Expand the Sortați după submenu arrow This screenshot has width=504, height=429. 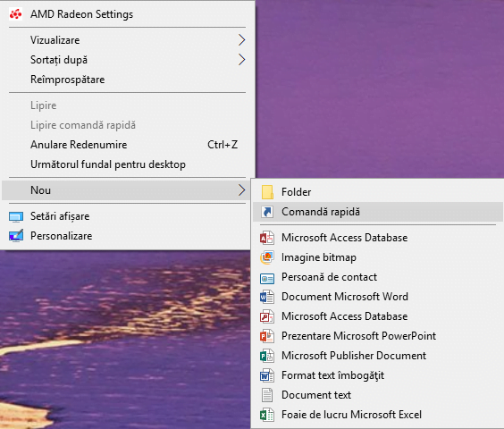point(241,60)
